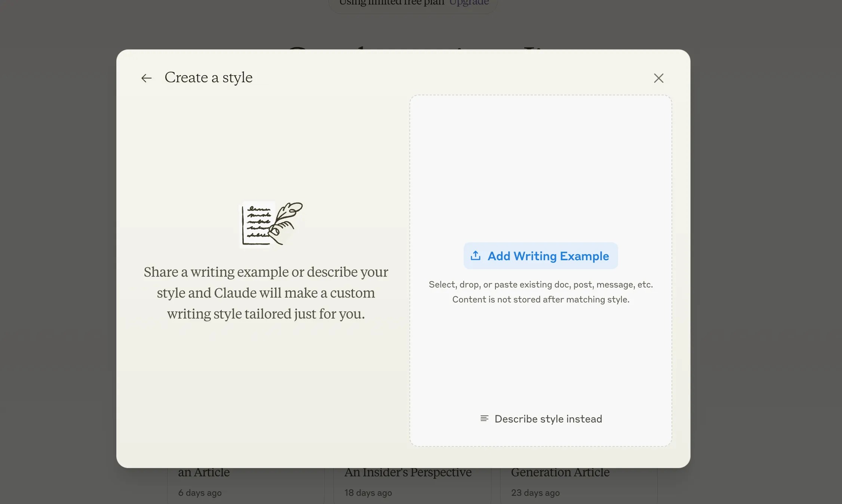Click the 'Select, drop, or paste' helper text
842x504 pixels.
click(540, 285)
